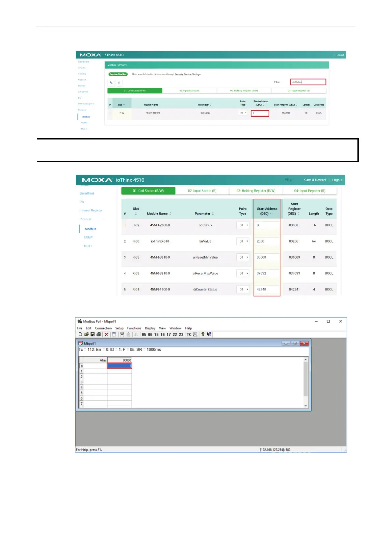Click the new window icon in Modbus Poll toolbar
This screenshot has height=554, width=392.
tap(114, 334)
